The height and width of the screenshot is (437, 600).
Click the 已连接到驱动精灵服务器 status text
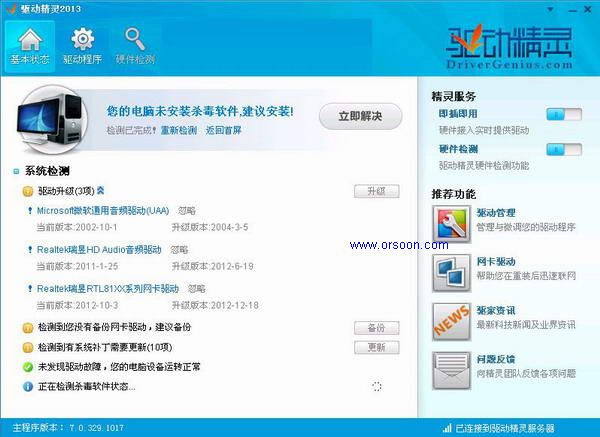click(x=505, y=429)
